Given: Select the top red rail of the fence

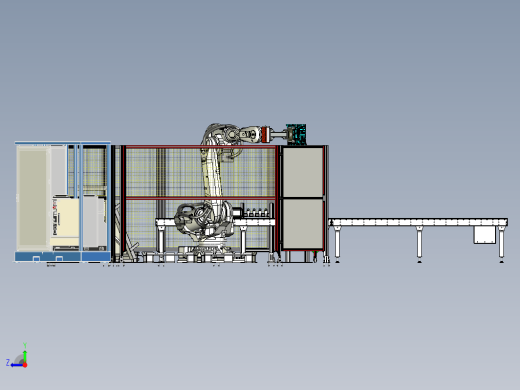Looking at the screenshot, I should (201, 147).
